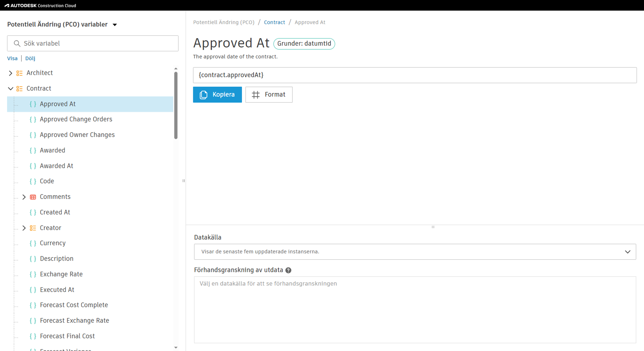This screenshot has width=644, height=351.
Task: Click the Dölj link
Action: (30, 58)
